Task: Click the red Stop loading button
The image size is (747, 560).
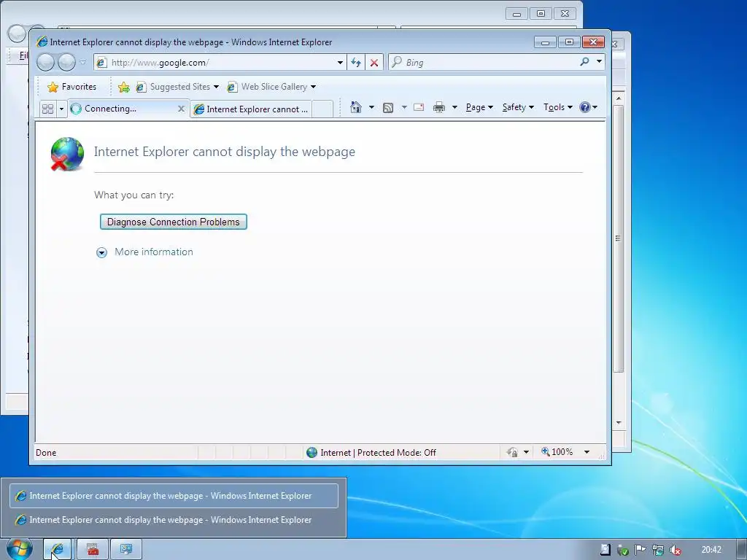Action: tap(374, 63)
